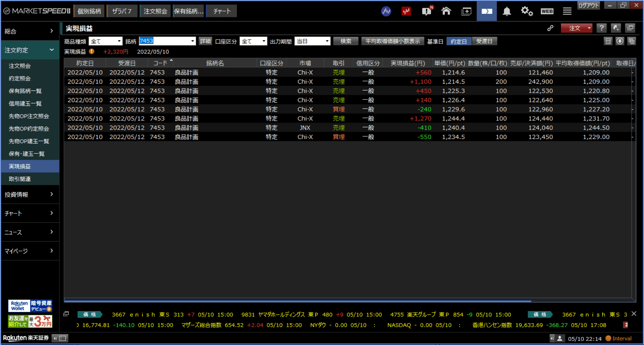Select 約定日 as the base date
Screen dimensions: 644x345
coord(459,41)
